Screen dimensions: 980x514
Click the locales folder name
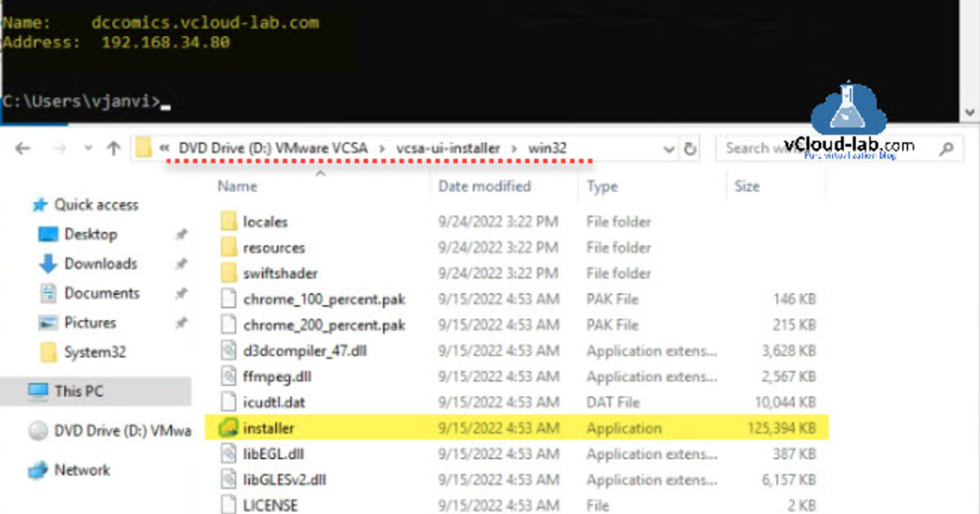point(265,221)
